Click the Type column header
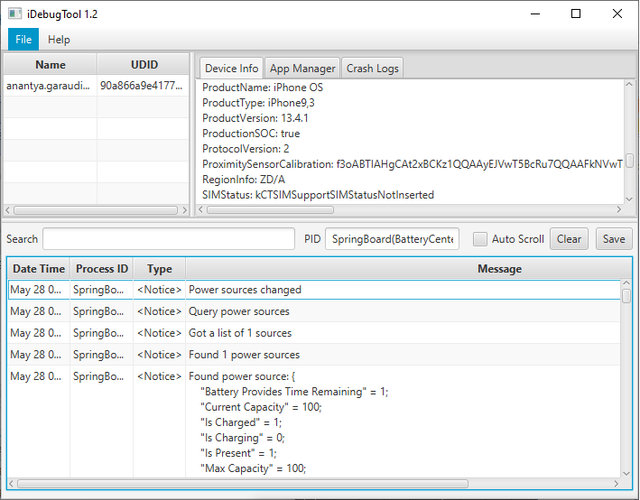Image resolution: width=640 pixels, height=500 pixels. point(160,269)
